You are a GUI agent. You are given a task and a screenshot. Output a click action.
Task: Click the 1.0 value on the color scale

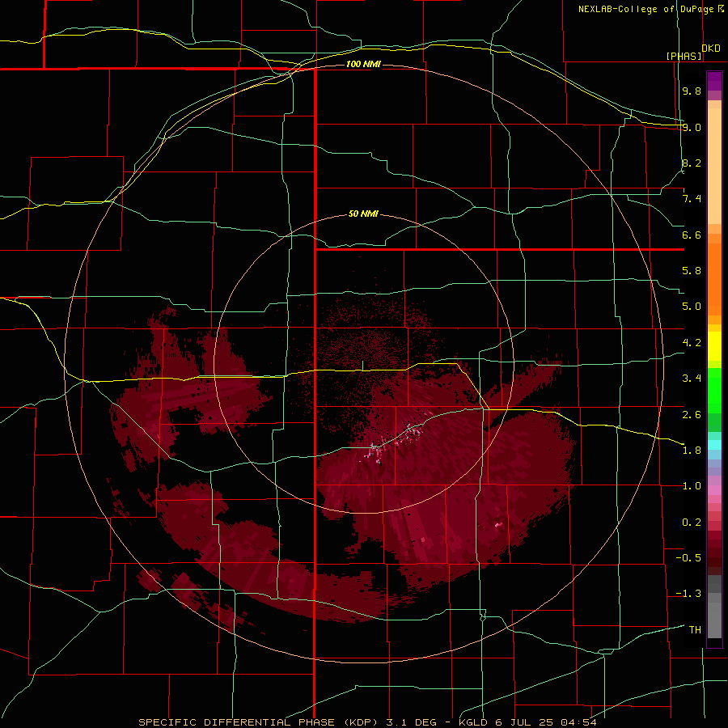tap(692, 486)
